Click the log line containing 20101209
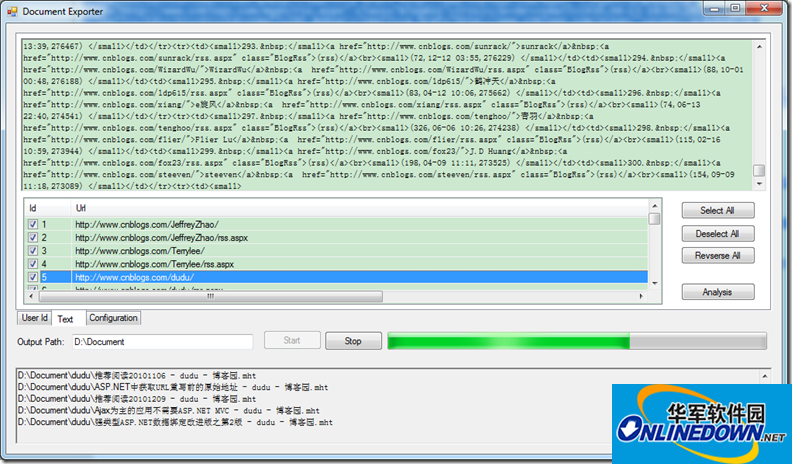792x464 pixels. (x=137, y=399)
